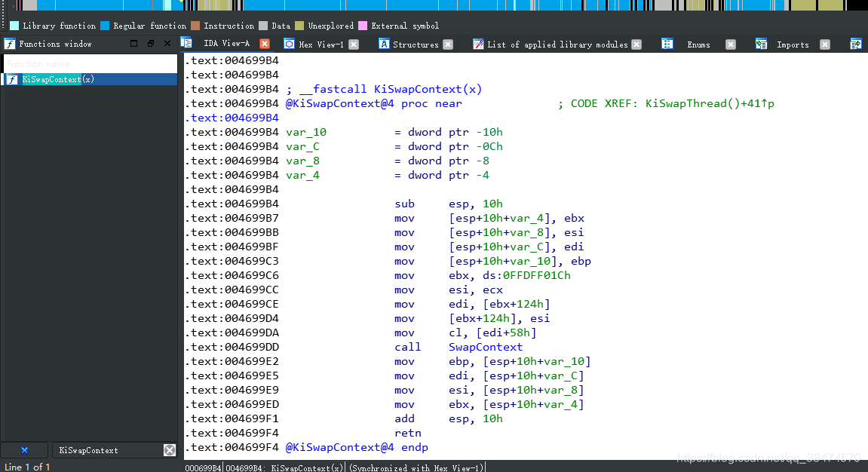Float the Functions window panel
Screen dimensions: 868x472
click(x=151, y=43)
